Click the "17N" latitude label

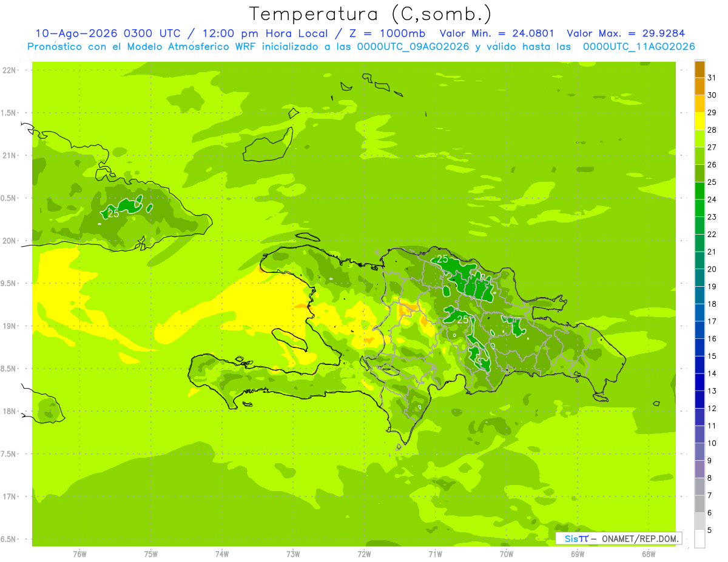9,497
